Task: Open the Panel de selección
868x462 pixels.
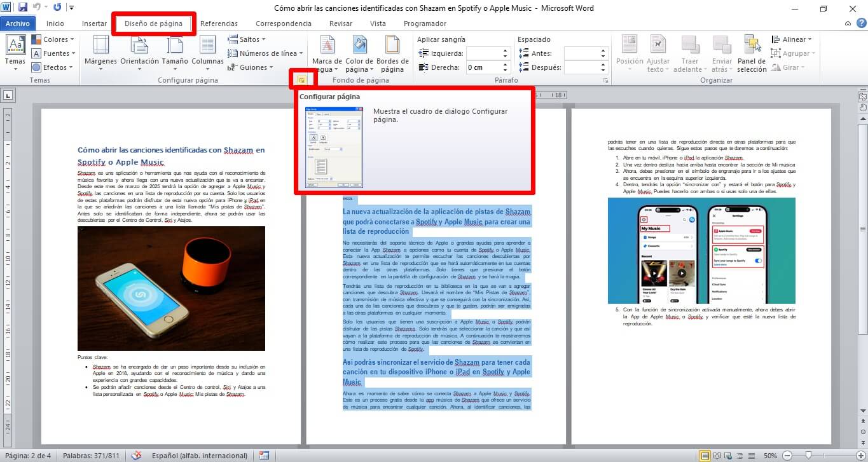Action: click(752, 54)
